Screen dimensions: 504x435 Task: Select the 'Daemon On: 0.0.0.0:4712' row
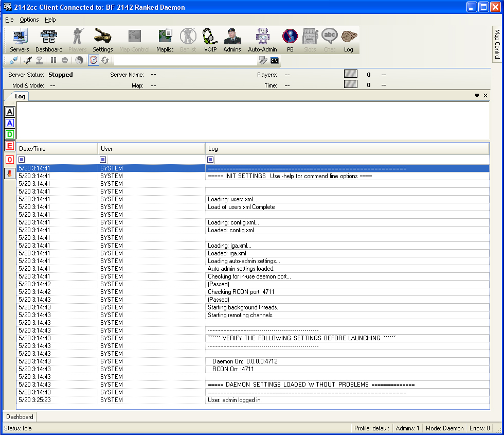[x=253, y=361]
